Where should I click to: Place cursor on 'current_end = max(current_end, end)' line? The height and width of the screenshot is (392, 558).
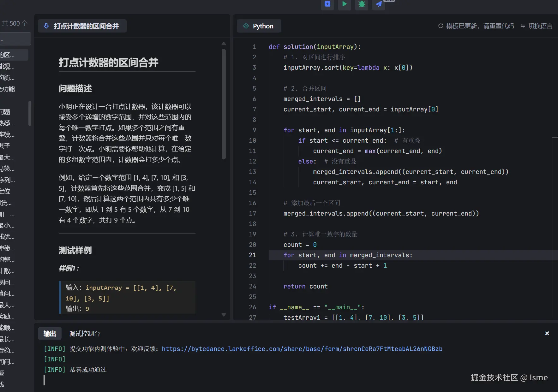pyautogui.click(x=377, y=151)
